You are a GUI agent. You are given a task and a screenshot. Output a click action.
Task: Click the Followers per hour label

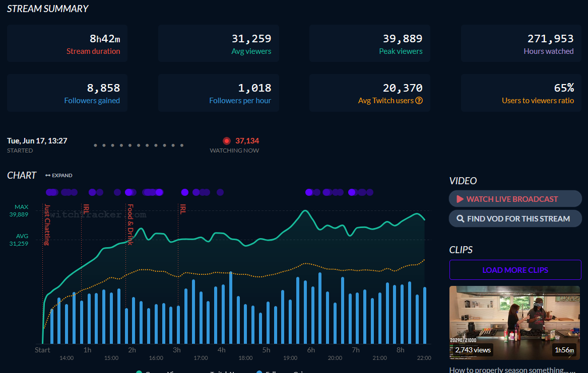coord(240,101)
